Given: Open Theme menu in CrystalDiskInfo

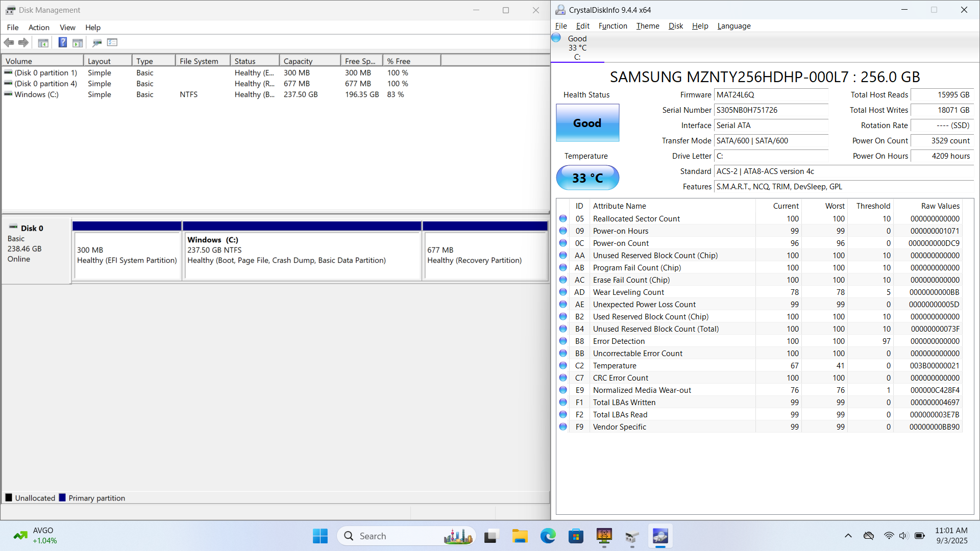Looking at the screenshot, I should point(648,26).
